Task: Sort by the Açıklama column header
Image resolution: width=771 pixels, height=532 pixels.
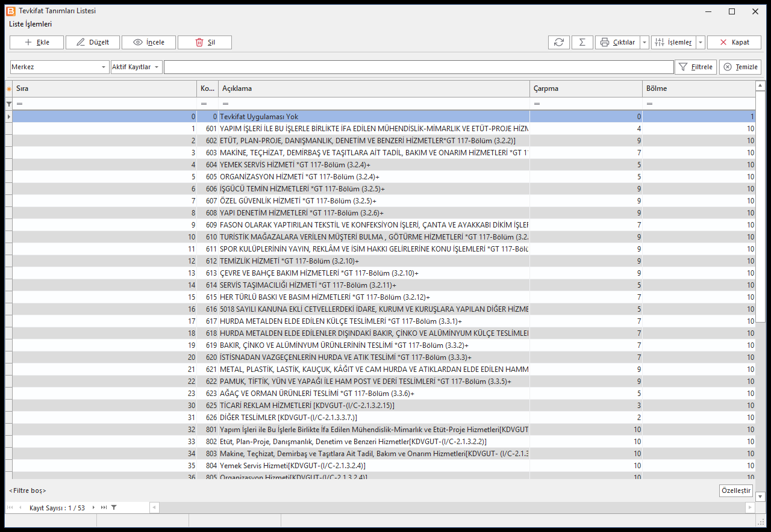Action: tap(374, 88)
